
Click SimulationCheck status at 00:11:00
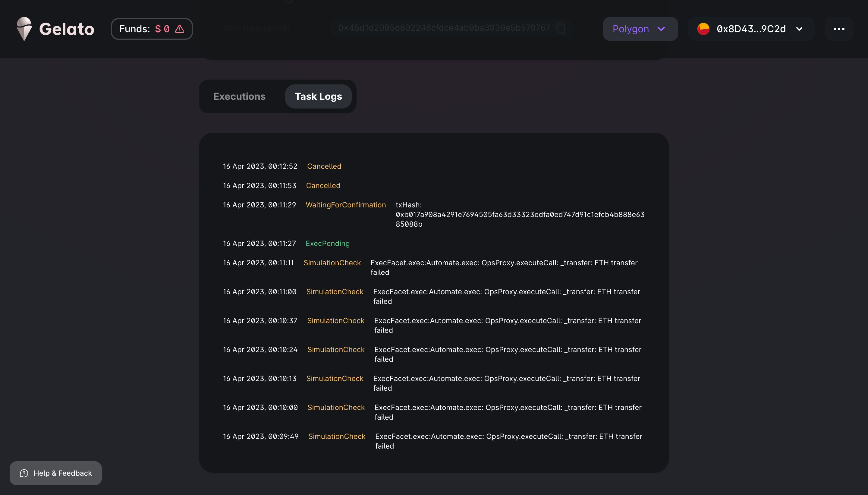tap(335, 292)
